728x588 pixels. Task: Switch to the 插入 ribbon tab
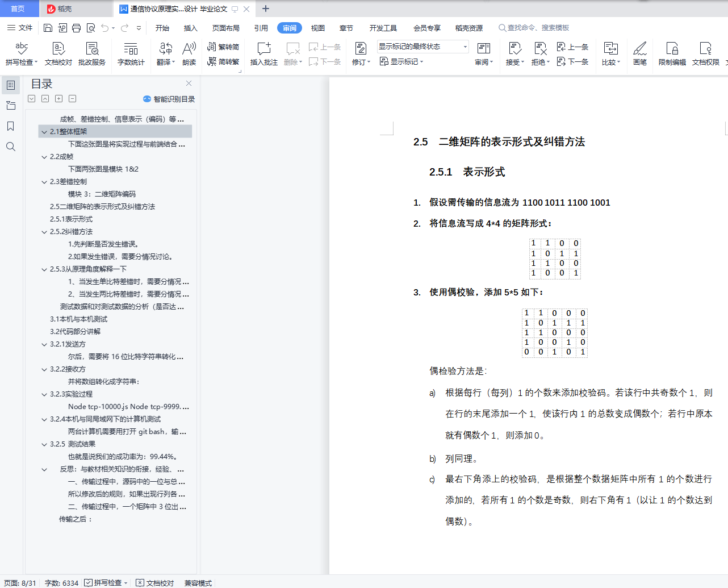pos(191,28)
